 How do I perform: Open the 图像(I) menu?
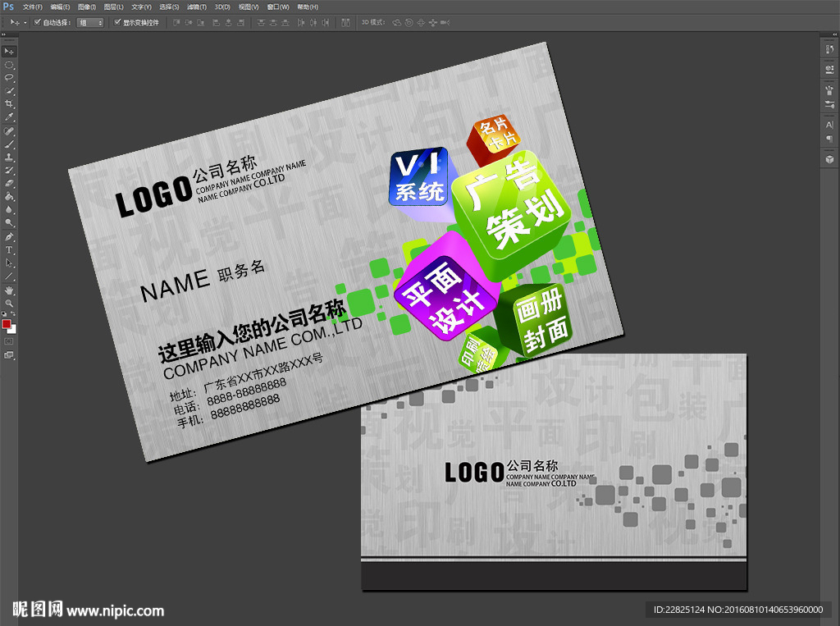click(87, 7)
